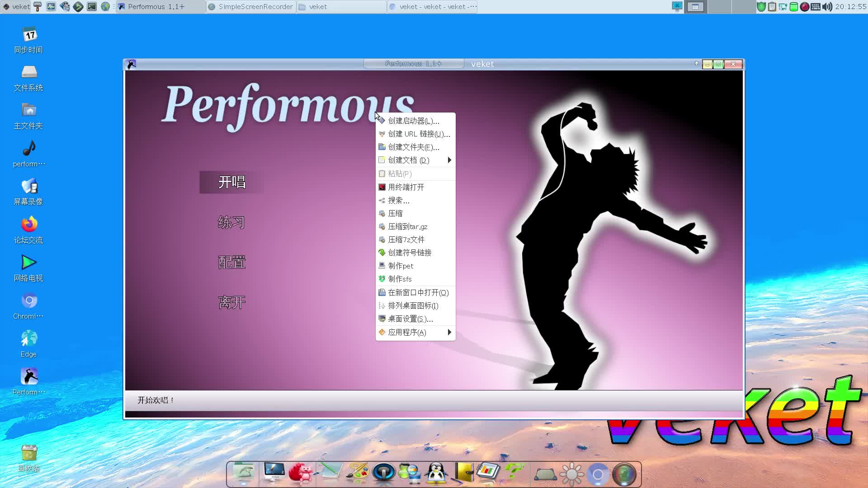
Task: Click the Performous window title bar icon
Action: coord(132,64)
